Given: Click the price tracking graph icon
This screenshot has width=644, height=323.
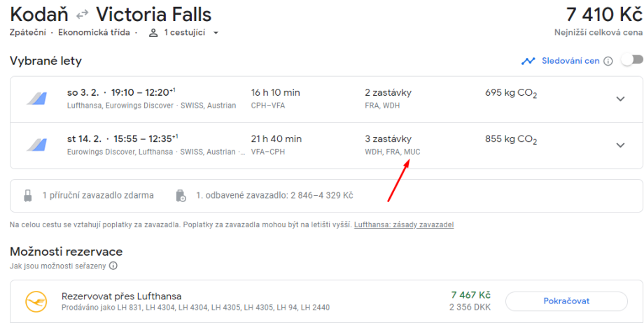Looking at the screenshot, I should [x=528, y=61].
